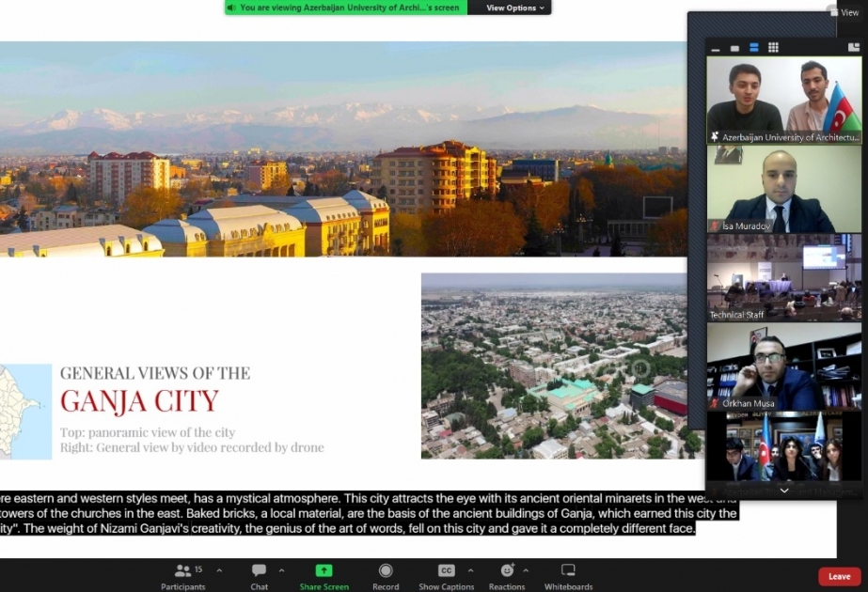Click the panoramic city photo on the slide

click(x=343, y=149)
